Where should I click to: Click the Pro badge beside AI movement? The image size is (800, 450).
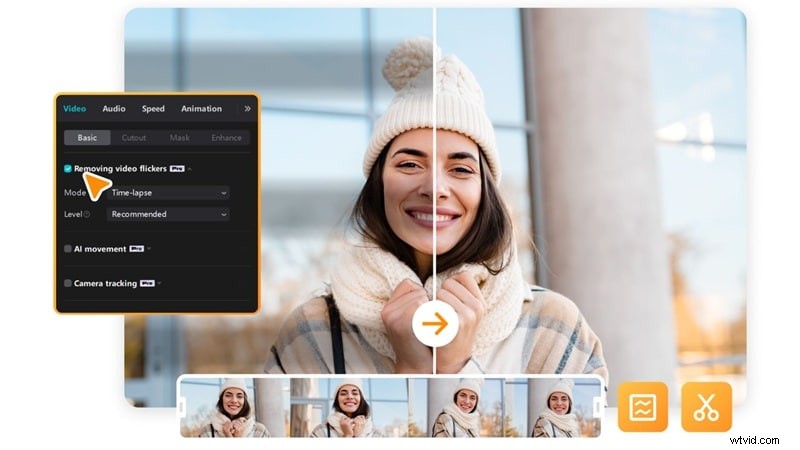(136, 249)
